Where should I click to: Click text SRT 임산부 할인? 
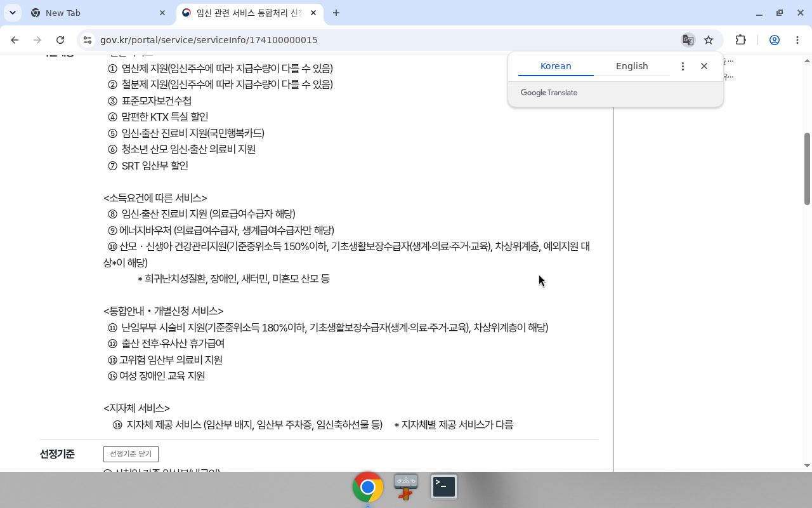coord(155,166)
